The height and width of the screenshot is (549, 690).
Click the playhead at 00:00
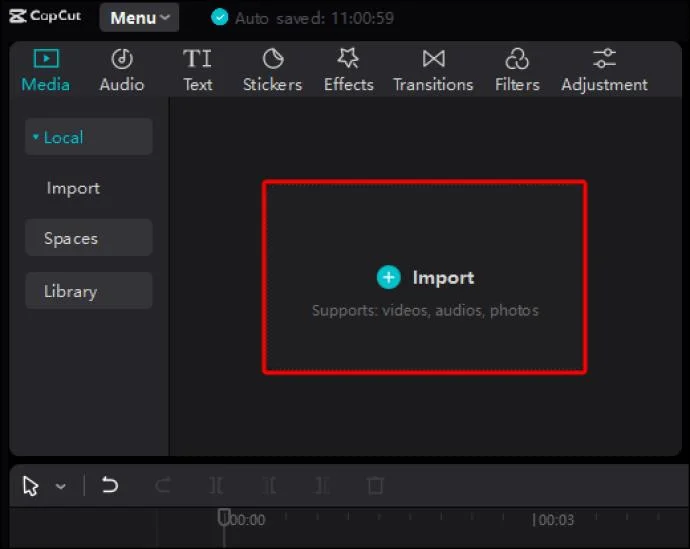(x=224, y=518)
